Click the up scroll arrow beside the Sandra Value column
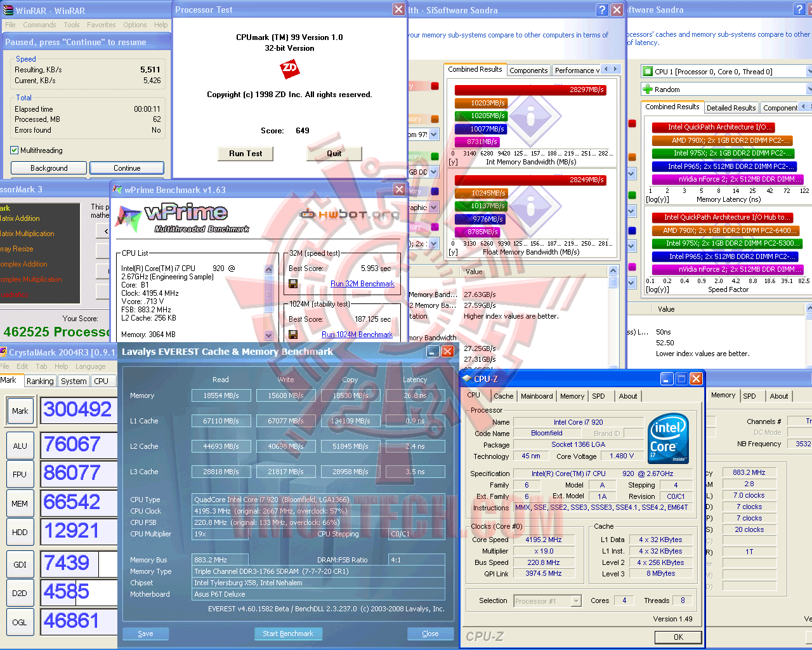 click(x=613, y=271)
